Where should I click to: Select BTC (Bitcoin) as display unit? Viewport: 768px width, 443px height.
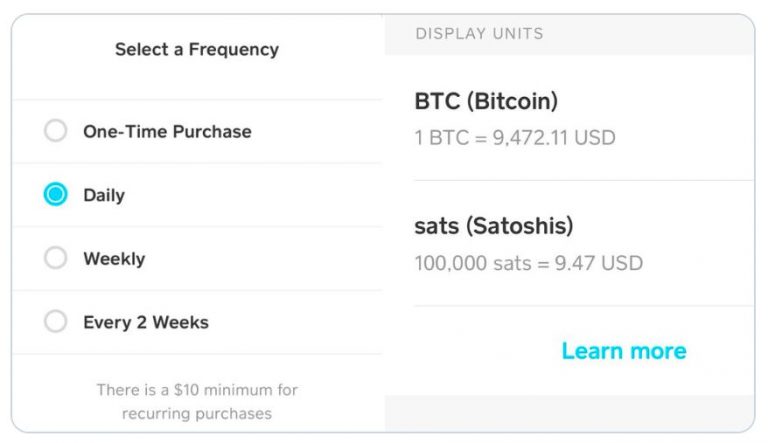click(485, 101)
